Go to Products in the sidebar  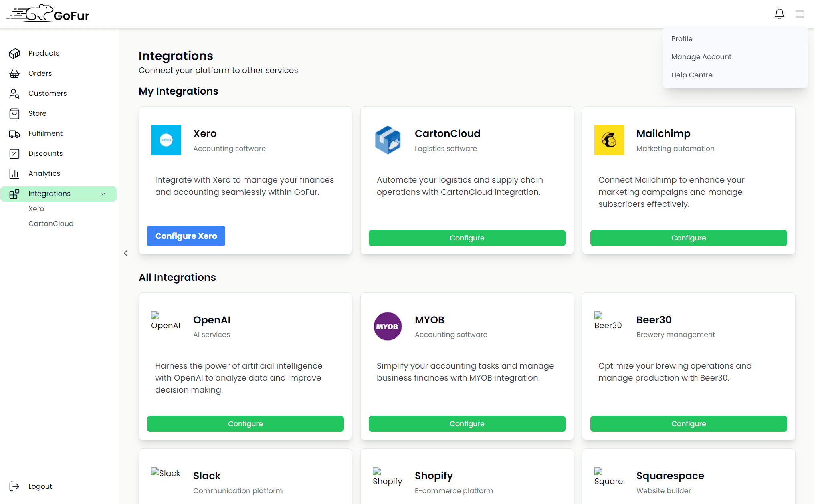pos(44,53)
